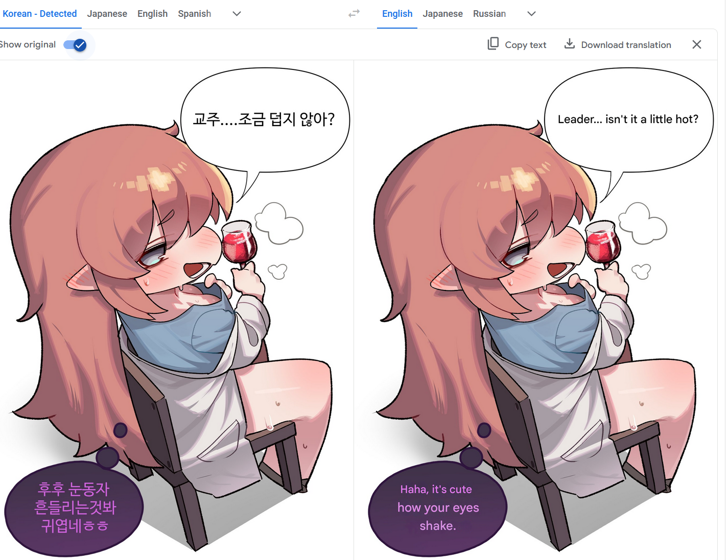
Task: Select English as source language
Action: 152,14
